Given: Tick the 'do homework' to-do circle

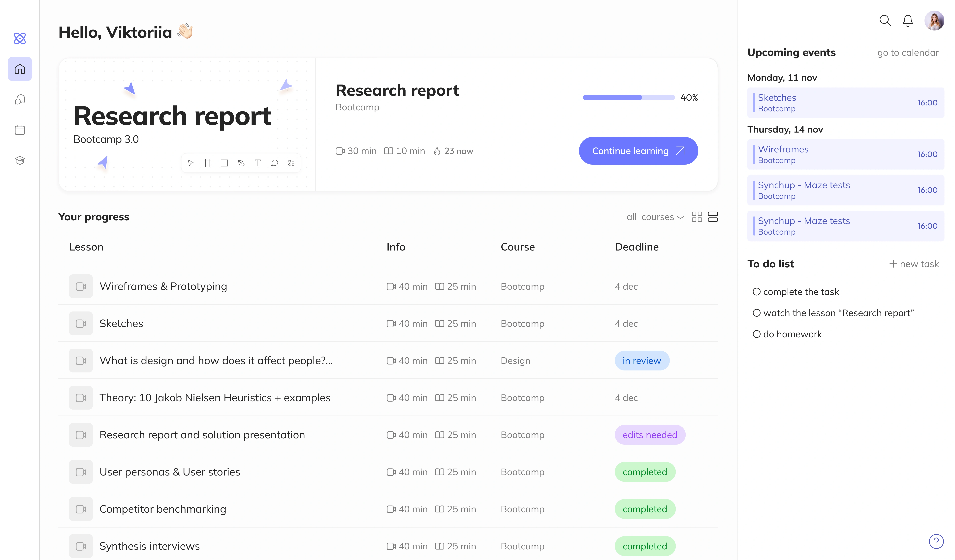Looking at the screenshot, I should pyautogui.click(x=756, y=334).
